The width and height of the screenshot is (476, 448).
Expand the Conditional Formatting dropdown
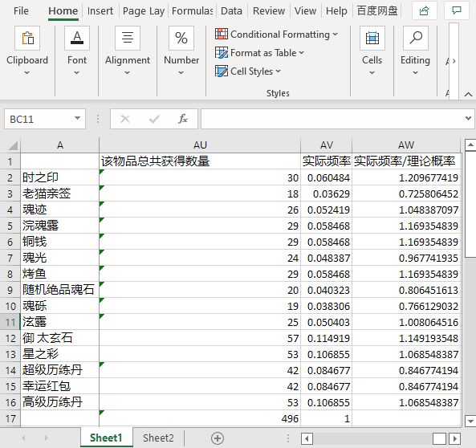click(x=335, y=35)
